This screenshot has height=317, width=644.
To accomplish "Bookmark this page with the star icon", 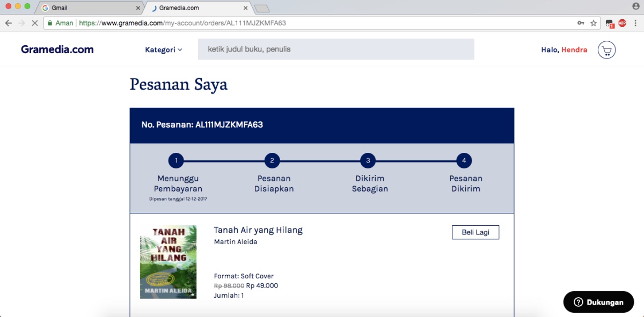I will click(594, 23).
